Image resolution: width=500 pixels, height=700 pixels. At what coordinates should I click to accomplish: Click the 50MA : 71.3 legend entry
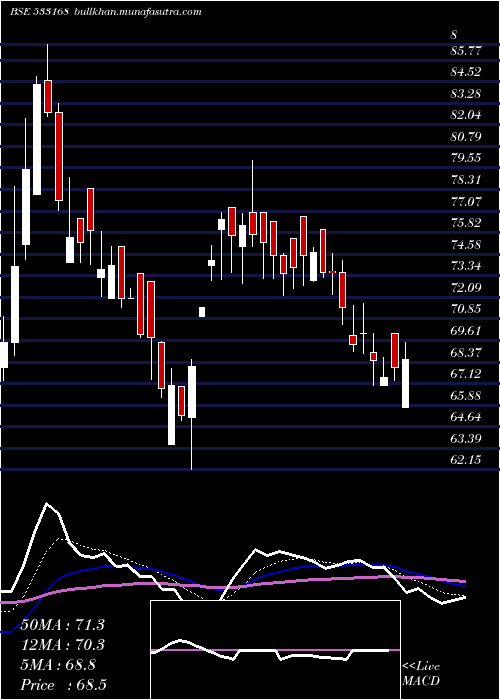coord(62,625)
